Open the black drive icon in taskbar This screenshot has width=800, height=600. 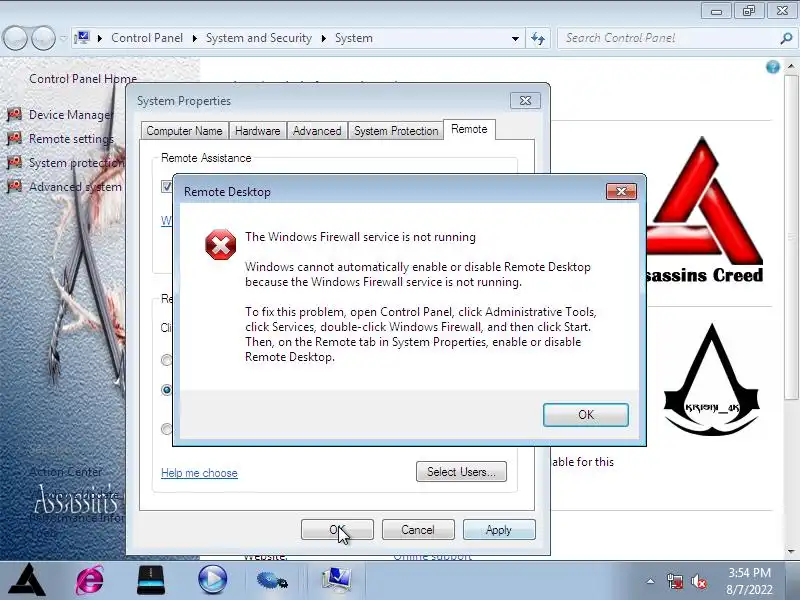(x=151, y=580)
